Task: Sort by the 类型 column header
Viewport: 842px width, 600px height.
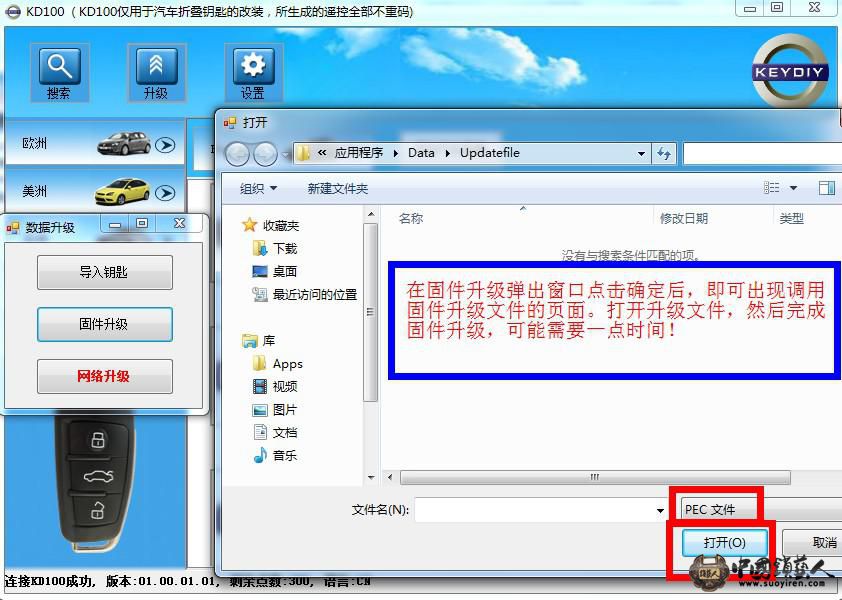Action: [x=792, y=219]
